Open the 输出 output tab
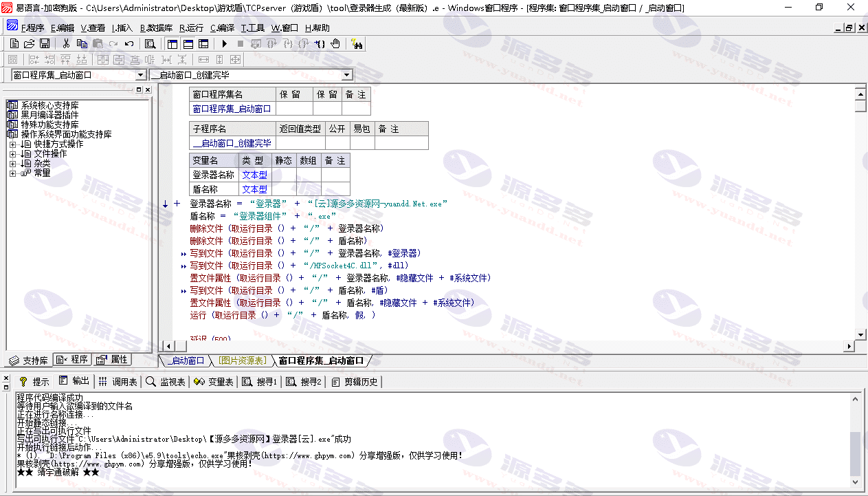Screen dimensions: 868x496 pos(74,382)
